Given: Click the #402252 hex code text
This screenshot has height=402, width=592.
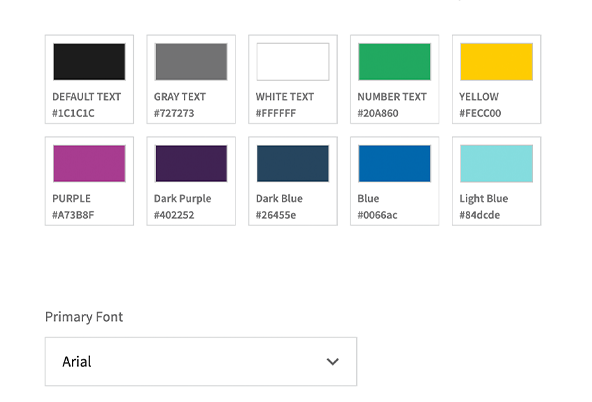Looking at the screenshot, I should 174,215.
